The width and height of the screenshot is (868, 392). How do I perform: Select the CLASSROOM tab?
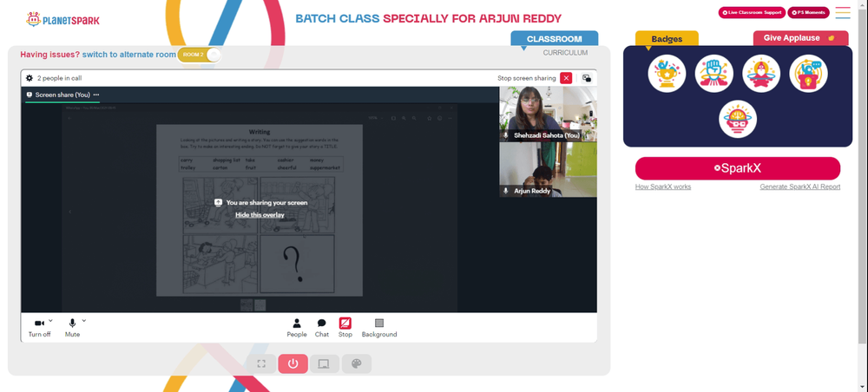click(554, 39)
